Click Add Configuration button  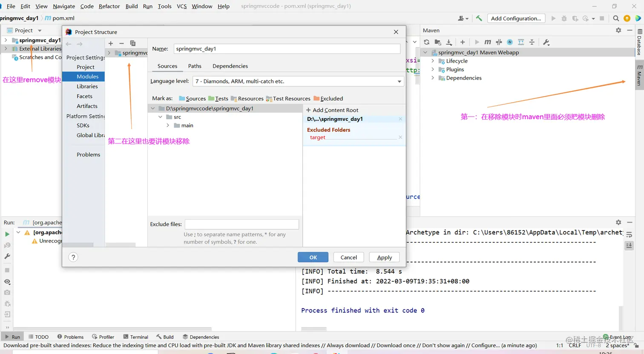(516, 18)
